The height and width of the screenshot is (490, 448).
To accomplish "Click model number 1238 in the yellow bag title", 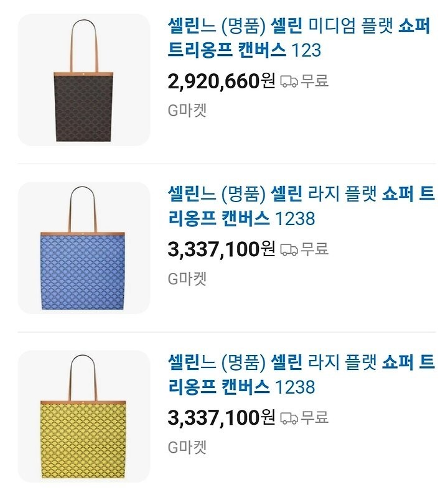I will pos(295,387).
